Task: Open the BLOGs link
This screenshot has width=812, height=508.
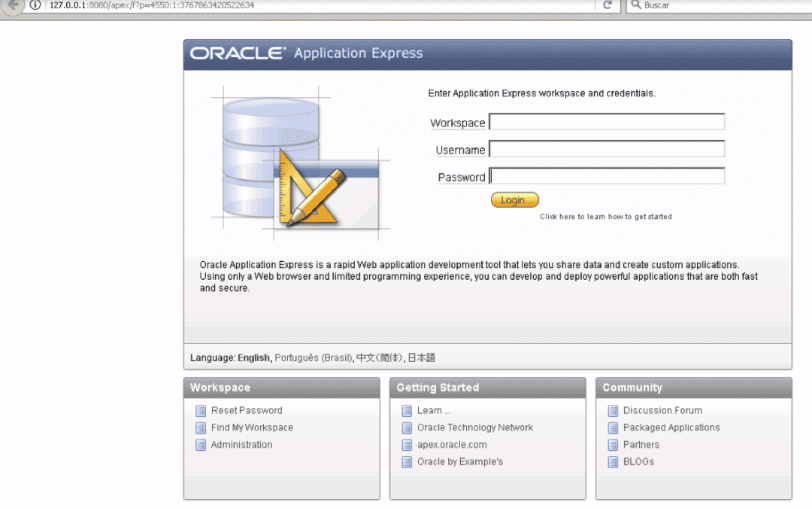Action: 638,462
